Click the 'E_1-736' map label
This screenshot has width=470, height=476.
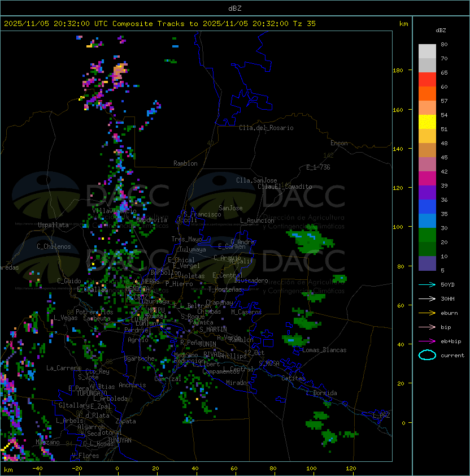click(318, 167)
